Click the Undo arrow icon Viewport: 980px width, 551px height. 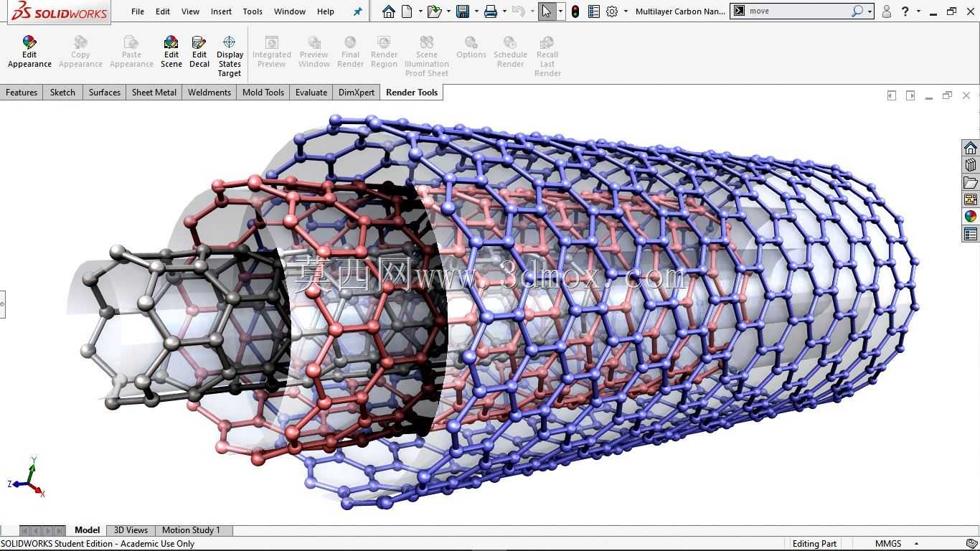[x=518, y=11]
